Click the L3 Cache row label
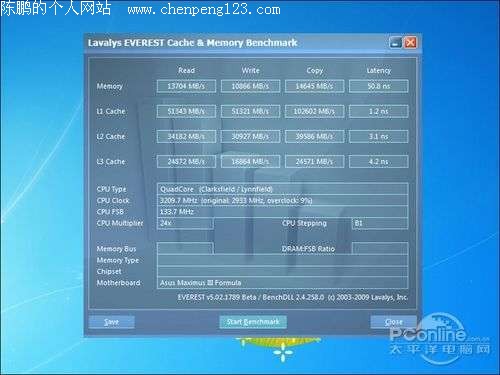Screen dimensions: 500x375 click(x=111, y=162)
